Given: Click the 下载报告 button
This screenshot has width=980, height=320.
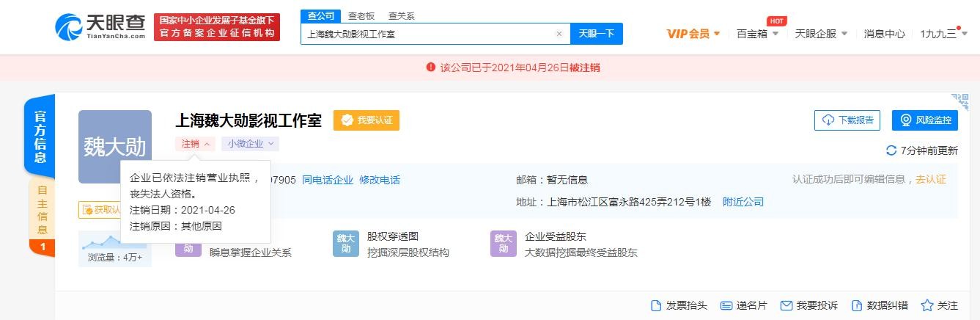Looking at the screenshot, I should pos(847,120).
